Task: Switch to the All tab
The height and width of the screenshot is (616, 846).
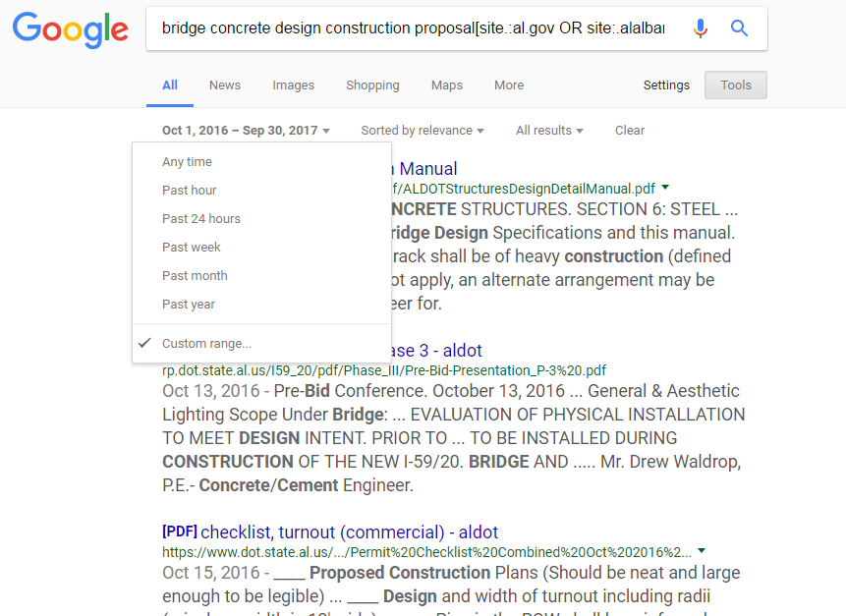Action: (170, 85)
